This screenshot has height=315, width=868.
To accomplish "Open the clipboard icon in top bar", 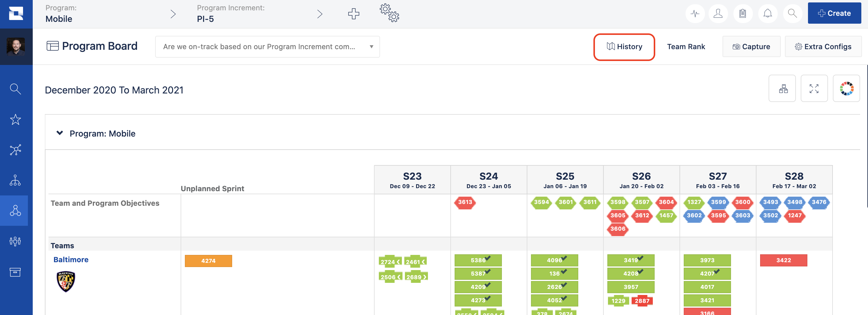I will coord(743,13).
